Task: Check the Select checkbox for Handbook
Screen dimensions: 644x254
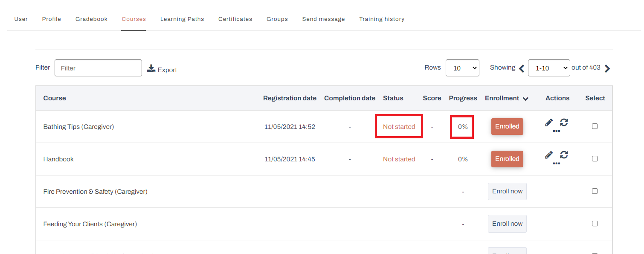Action: click(x=595, y=158)
